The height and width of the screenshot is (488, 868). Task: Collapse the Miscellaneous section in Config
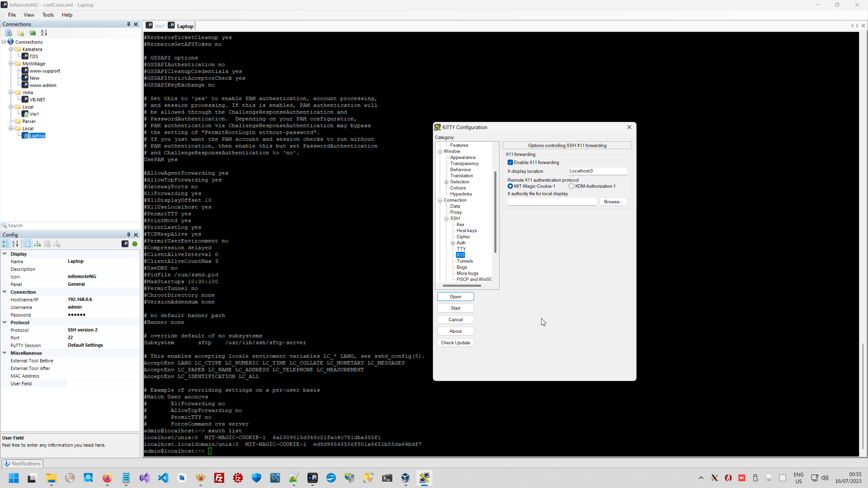click(5, 353)
